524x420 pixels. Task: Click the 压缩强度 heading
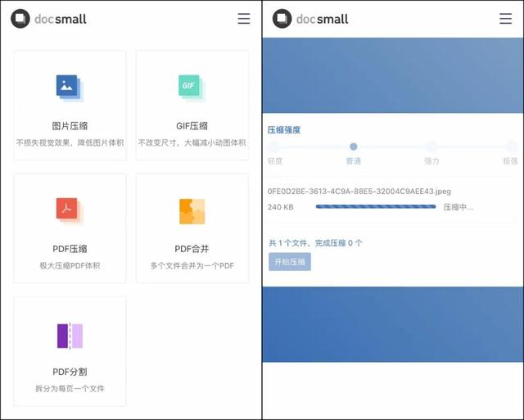point(284,130)
